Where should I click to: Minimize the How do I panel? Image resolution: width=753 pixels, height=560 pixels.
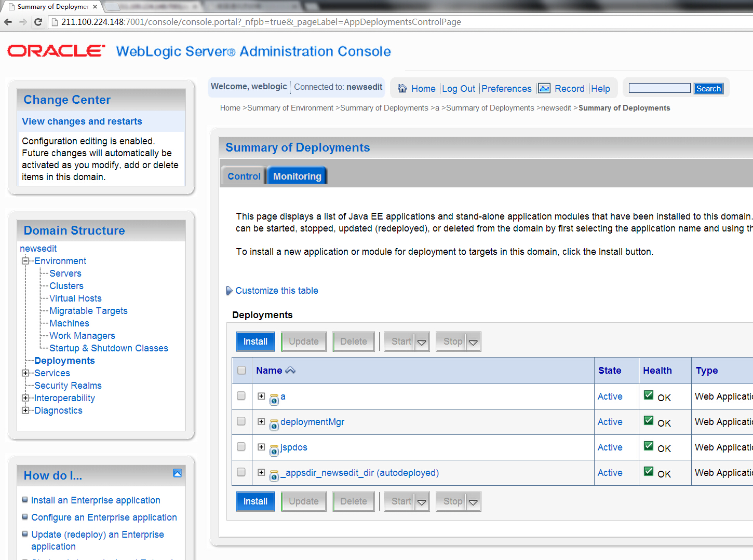[x=177, y=473]
